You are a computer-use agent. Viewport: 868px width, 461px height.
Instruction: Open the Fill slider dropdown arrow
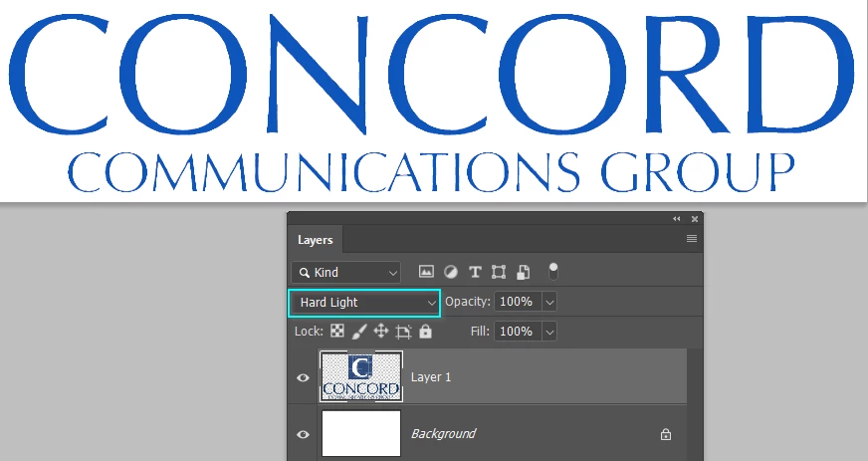[549, 332]
